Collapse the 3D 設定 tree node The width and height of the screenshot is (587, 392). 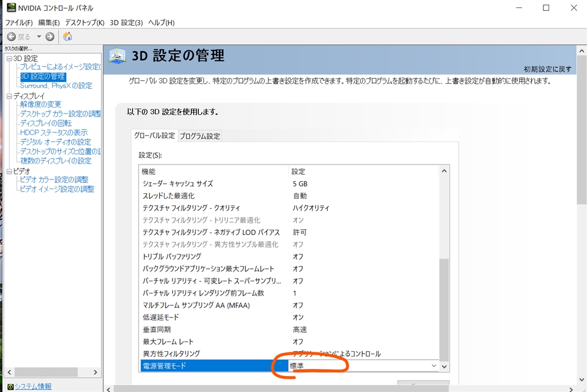click(9, 59)
